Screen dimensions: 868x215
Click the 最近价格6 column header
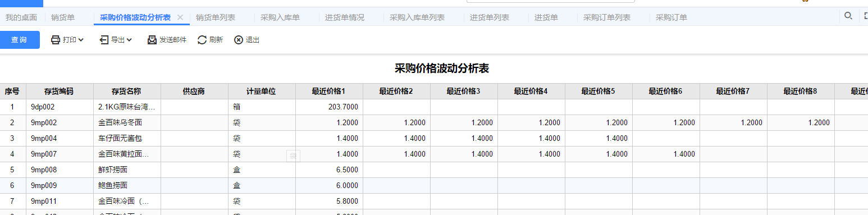click(666, 91)
